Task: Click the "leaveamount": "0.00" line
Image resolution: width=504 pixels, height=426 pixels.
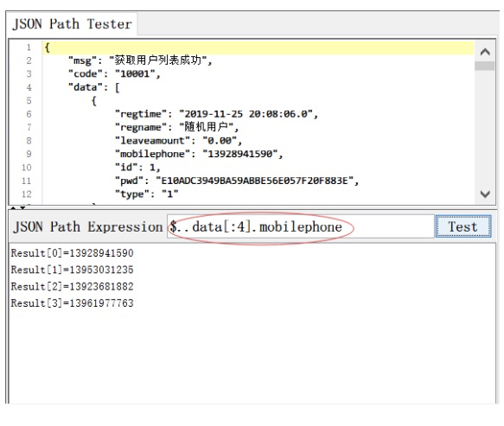Action: click(178, 141)
